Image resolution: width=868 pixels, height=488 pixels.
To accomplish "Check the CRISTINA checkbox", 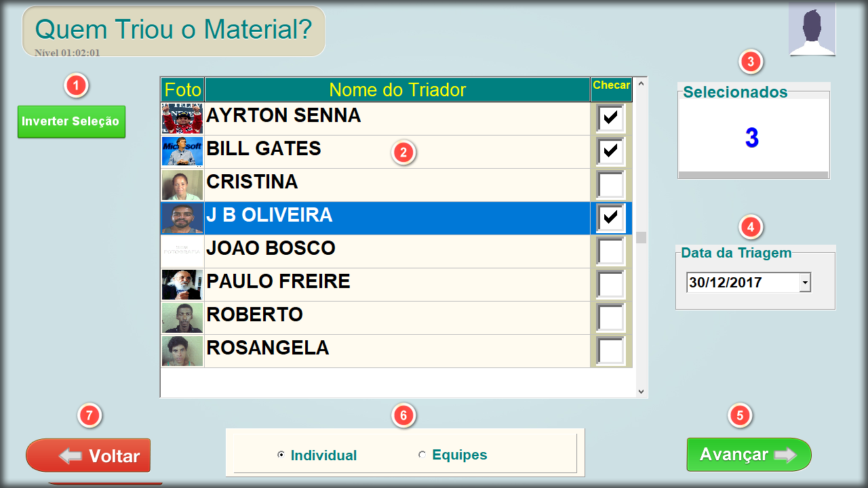I will coord(610,184).
